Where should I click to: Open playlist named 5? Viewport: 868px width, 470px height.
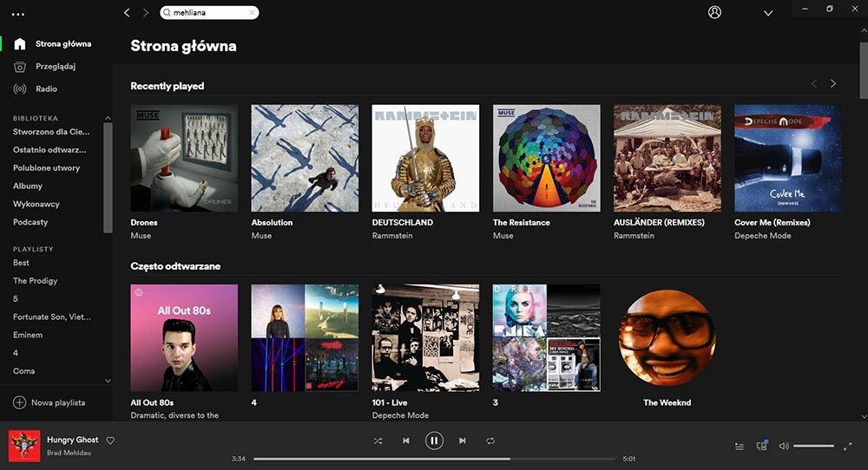click(16, 298)
